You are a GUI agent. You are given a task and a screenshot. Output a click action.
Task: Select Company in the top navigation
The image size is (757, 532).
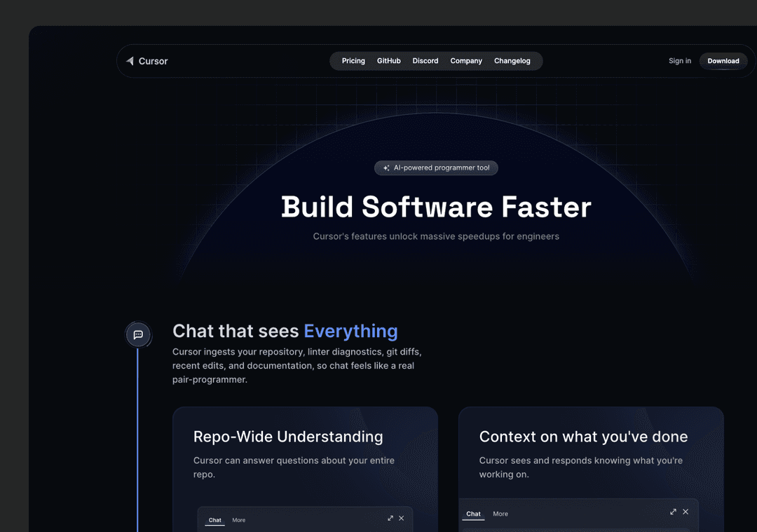pyautogui.click(x=466, y=61)
